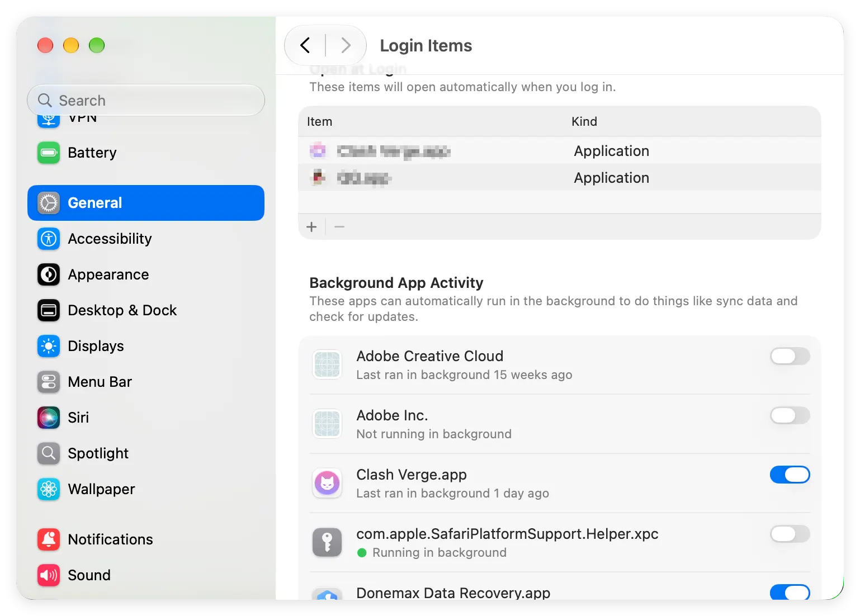Add a login item with plus button
The height and width of the screenshot is (616, 860).
311,226
